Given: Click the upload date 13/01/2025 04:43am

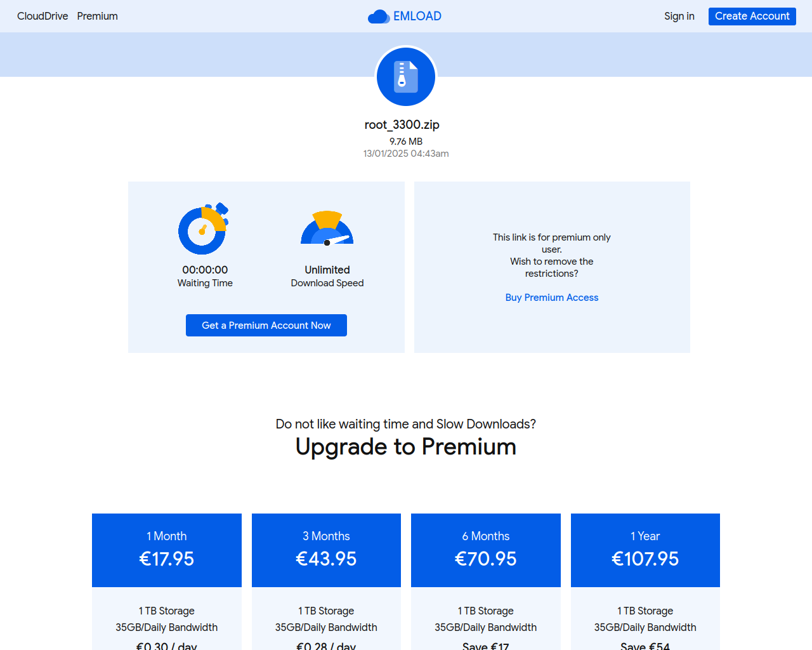Looking at the screenshot, I should click(x=406, y=153).
